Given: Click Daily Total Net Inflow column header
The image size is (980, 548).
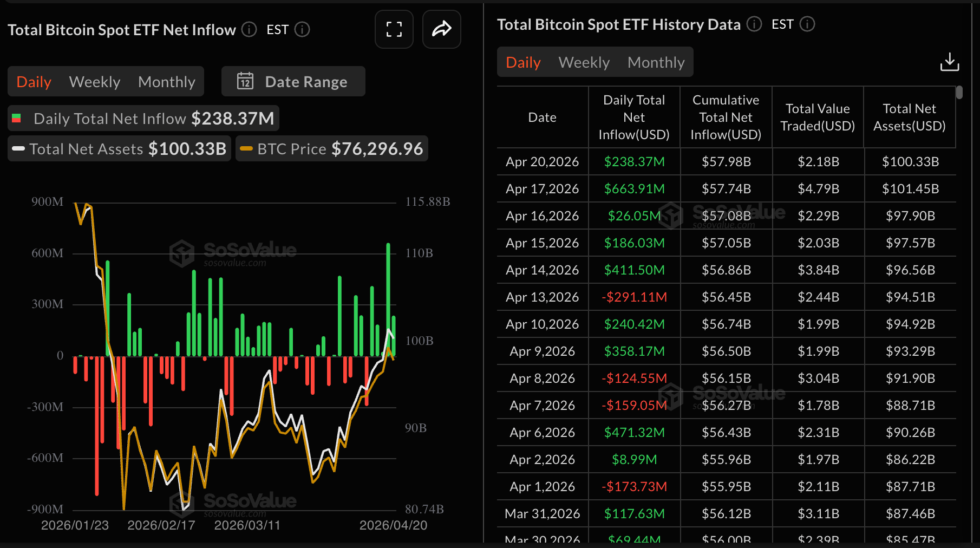Looking at the screenshot, I should click(x=633, y=118).
